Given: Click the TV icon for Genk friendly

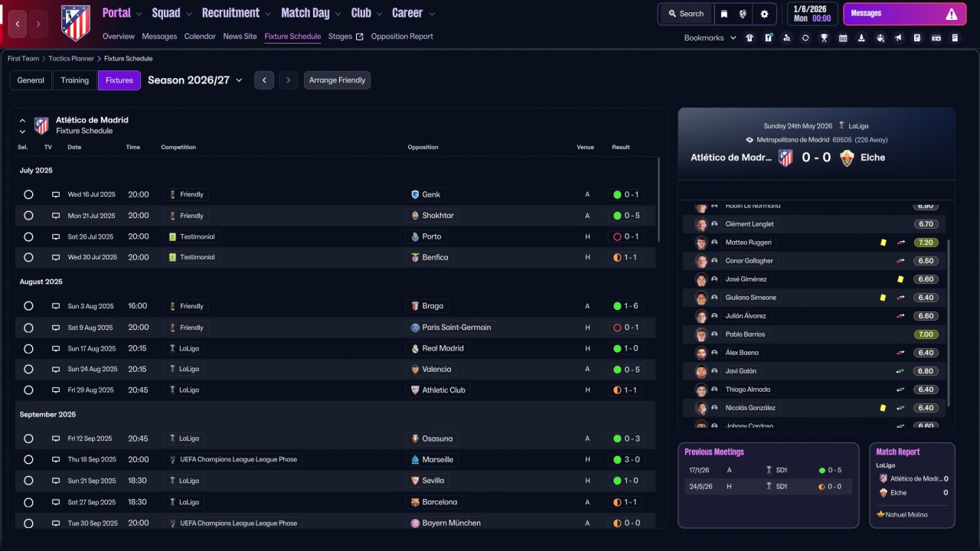Looking at the screenshot, I should point(55,194).
